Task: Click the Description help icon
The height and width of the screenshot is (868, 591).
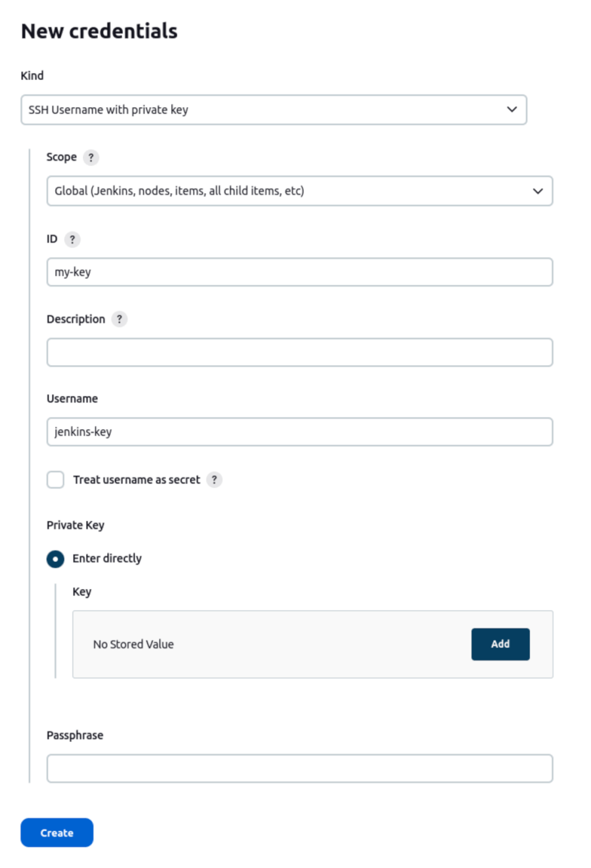Action: [x=119, y=319]
